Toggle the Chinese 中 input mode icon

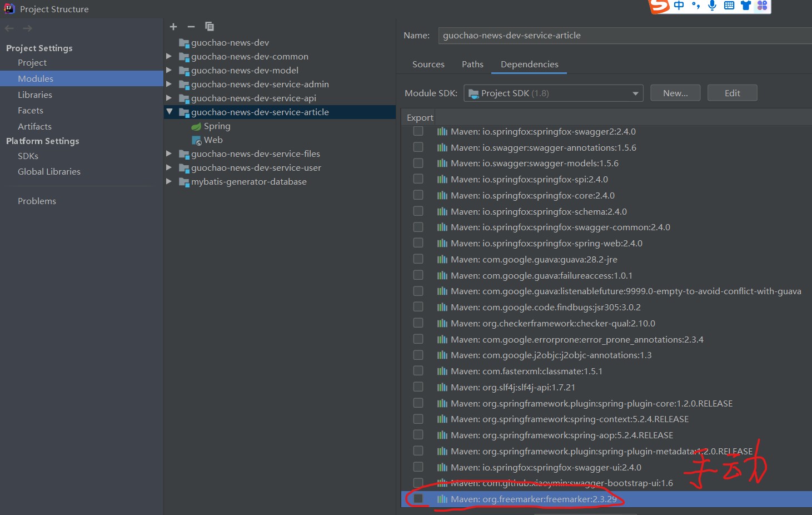(x=679, y=6)
